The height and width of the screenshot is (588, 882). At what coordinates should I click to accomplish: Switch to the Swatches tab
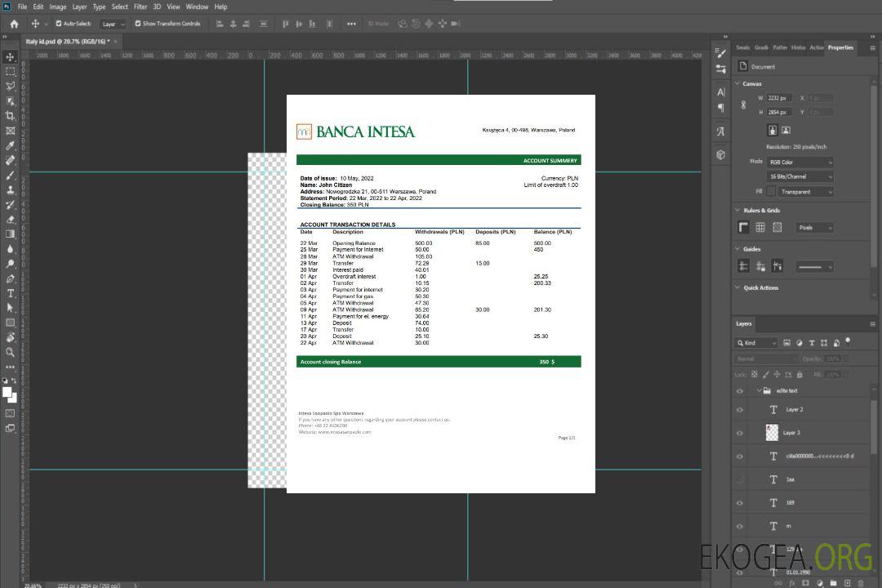[743, 48]
